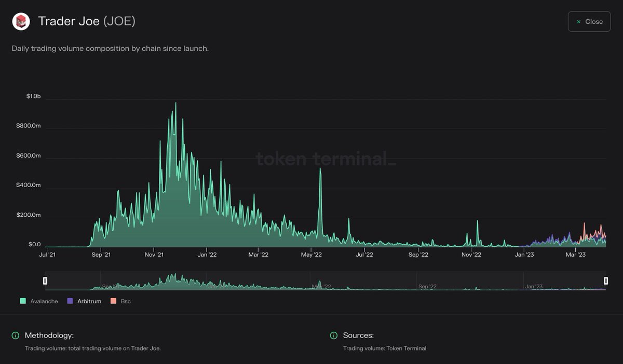Click the token terminal watermark on the chart
The height and width of the screenshot is (364, 623).
tap(327, 160)
